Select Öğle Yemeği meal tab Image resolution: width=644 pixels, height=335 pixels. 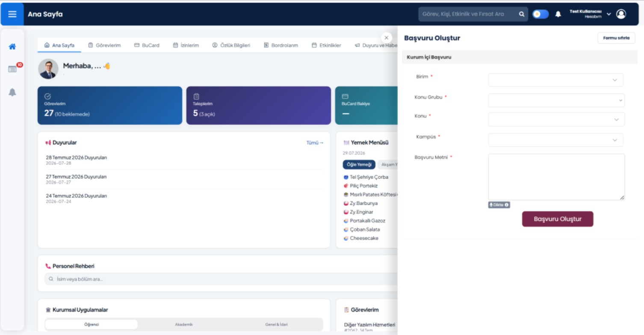pos(359,165)
